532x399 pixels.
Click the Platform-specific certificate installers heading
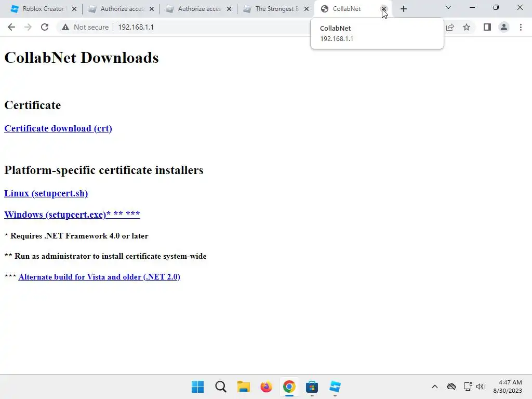[104, 170]
